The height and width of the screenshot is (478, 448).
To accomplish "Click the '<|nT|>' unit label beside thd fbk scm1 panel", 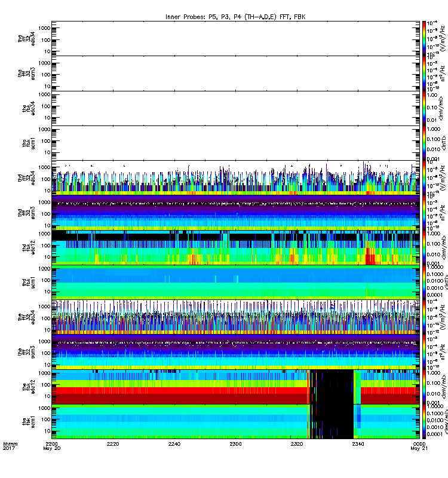I will pyautogui.click(x=446, y=282).
